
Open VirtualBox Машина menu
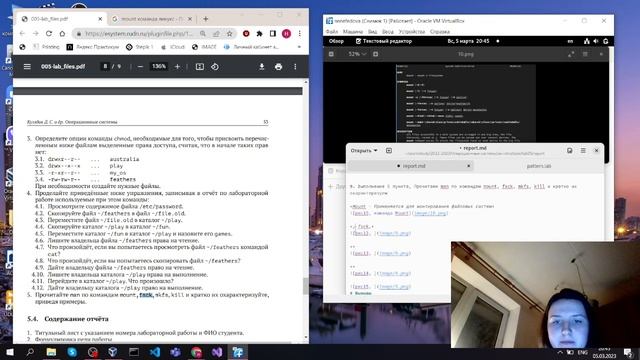tap(353, 31)
